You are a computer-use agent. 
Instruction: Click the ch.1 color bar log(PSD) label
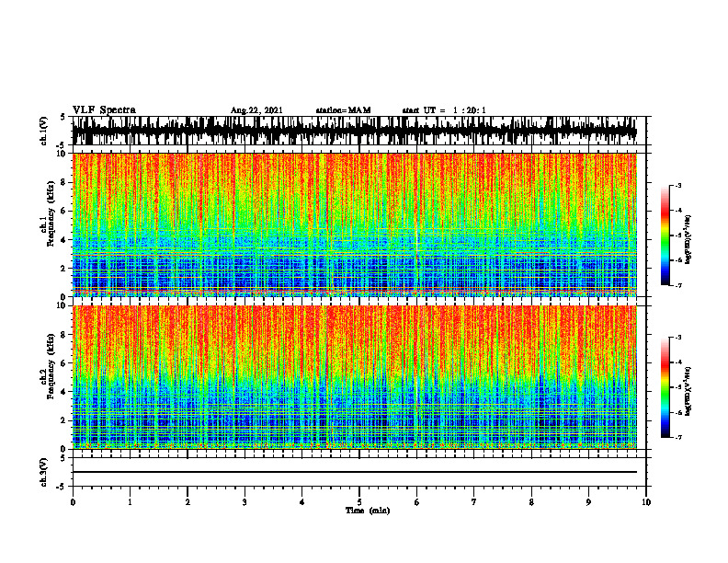(688, 240)
